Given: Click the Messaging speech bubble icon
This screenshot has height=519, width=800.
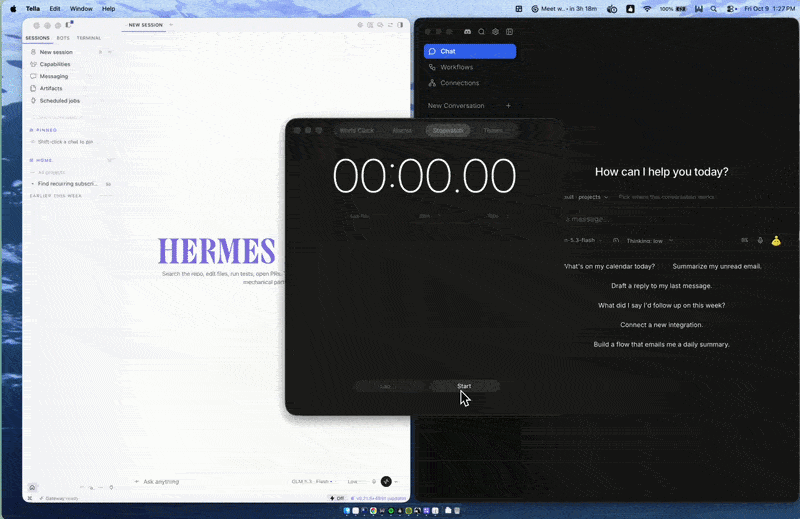Looking at the screenshot, I should pos(33,76).
